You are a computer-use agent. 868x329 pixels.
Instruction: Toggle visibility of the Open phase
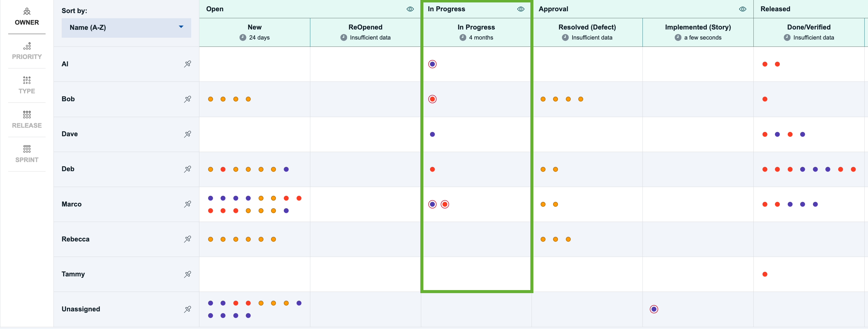coord(410,9)
